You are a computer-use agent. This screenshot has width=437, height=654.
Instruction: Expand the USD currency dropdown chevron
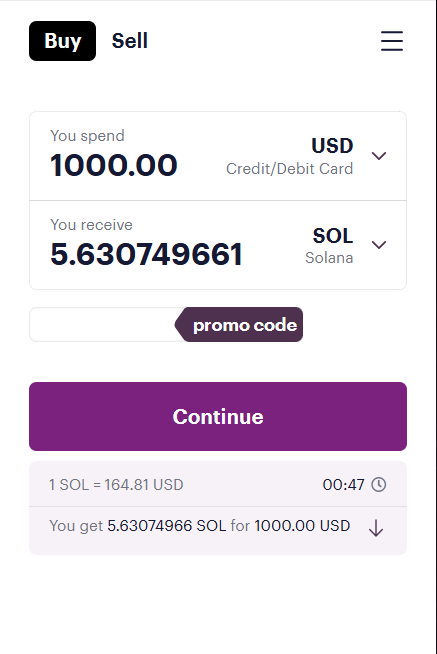pyautogui.click(x=379, y=156)
